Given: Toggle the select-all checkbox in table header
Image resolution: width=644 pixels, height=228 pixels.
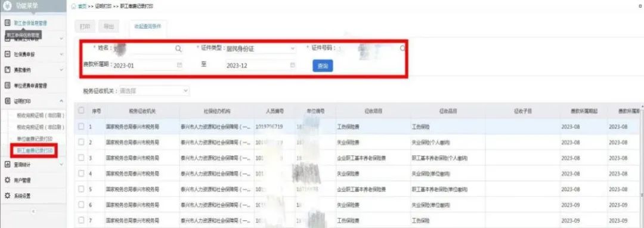Looking at the screenshot, I should 81,110.
